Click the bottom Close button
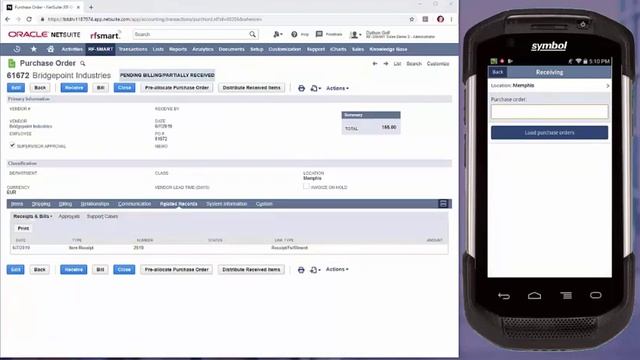This screenshot has height=360, width=640. (x=124, y=270)
